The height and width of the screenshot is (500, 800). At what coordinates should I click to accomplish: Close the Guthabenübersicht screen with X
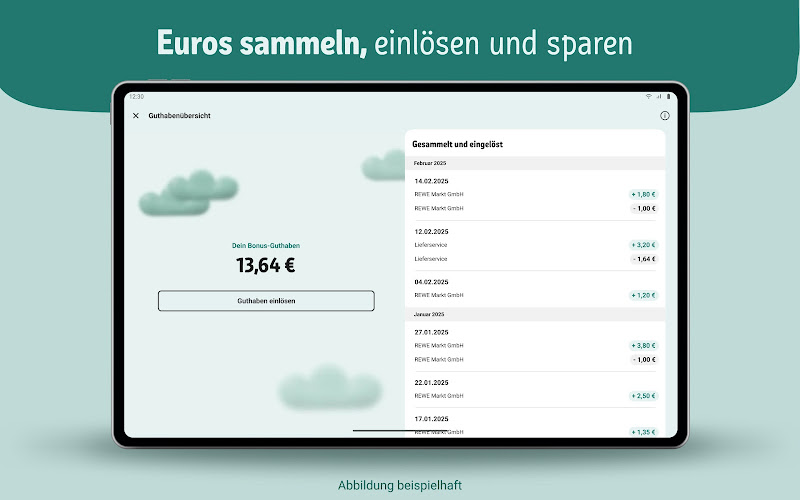coord(136,116)
